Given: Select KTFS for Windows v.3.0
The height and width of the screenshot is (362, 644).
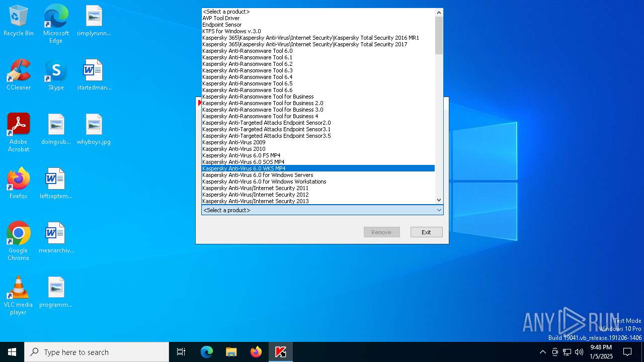Looking at the screenshot, I should 318,31.
